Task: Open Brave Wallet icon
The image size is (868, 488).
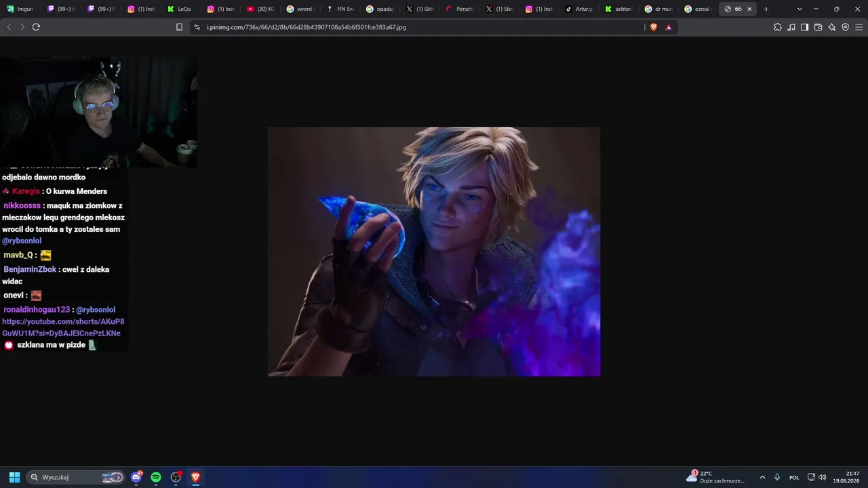Action: [x=818, y=27]
